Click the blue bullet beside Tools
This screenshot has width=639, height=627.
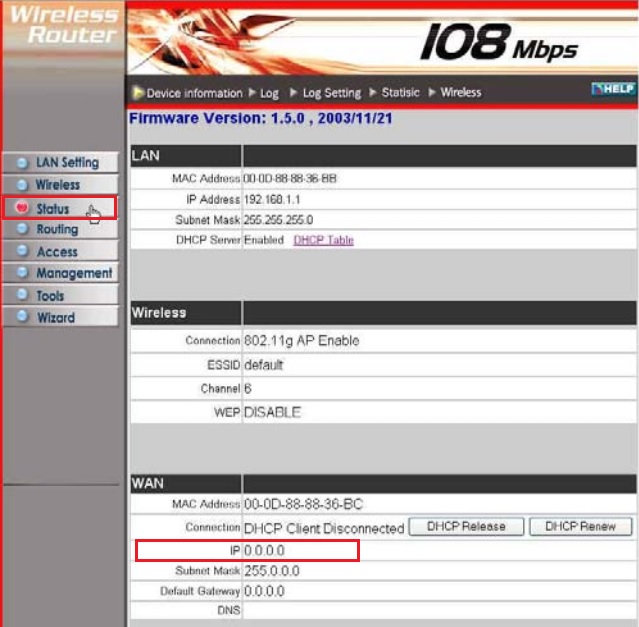tap(22, 294)
